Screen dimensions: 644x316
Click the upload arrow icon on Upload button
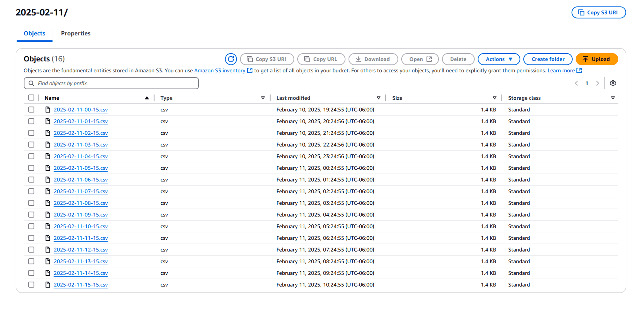pos(585,59)
